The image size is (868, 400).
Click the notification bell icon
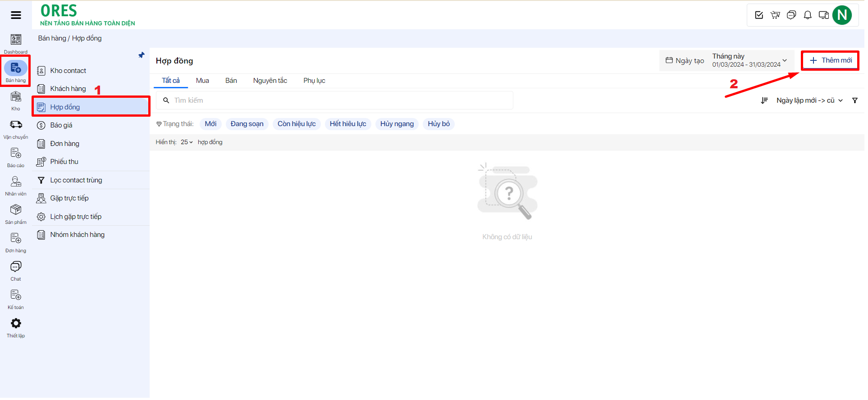point(808,15)
